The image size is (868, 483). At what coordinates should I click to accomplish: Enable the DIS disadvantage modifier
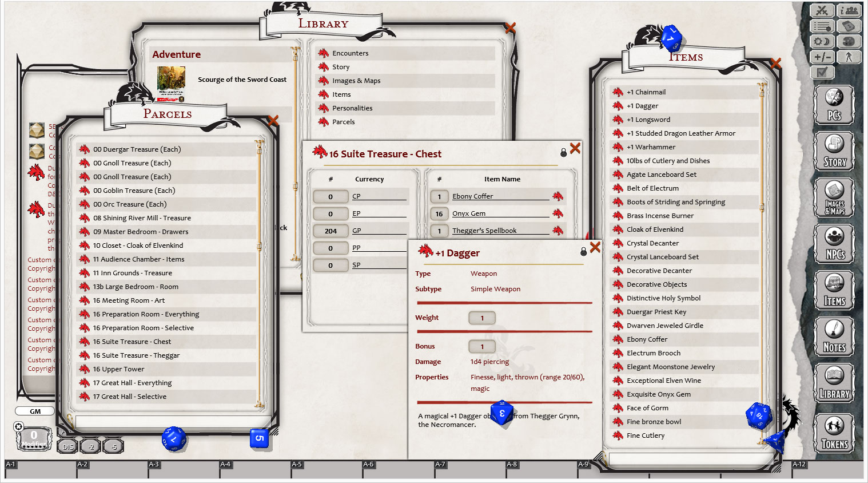click(x=67, y=446)
